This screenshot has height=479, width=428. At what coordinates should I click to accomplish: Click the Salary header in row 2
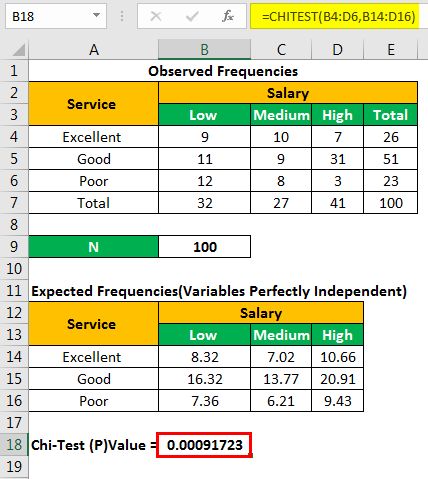[x=288, y=93]
